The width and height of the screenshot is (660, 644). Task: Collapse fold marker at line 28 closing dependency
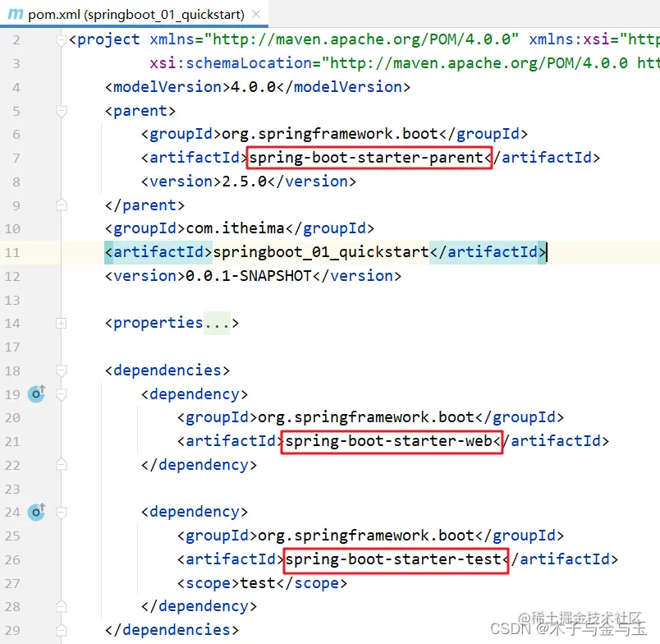point(62,606)
